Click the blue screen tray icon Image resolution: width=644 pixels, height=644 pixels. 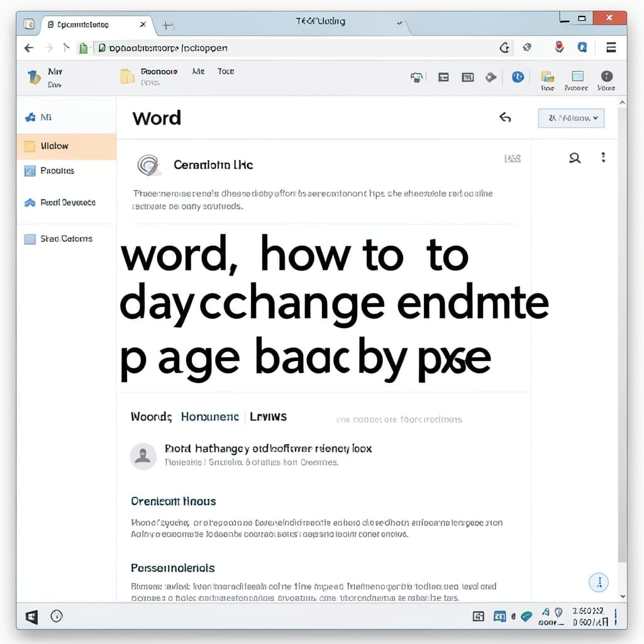pos(499,616)
